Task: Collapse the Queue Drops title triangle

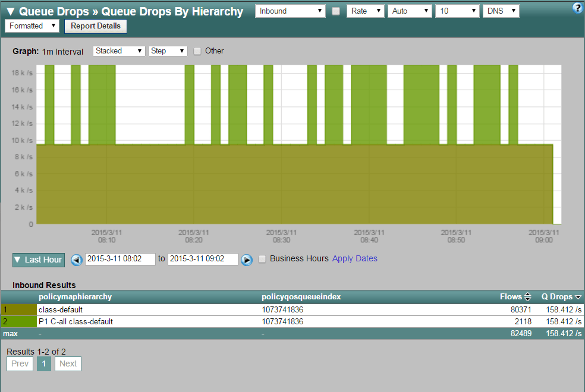Action: pos(10,11)
